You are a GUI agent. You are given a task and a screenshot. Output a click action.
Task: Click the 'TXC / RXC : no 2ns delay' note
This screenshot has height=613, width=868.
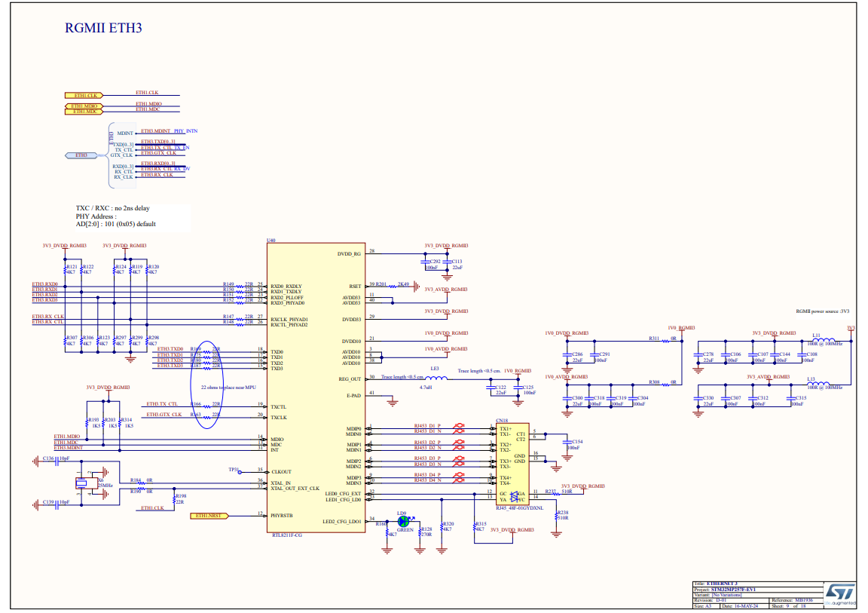113,208
